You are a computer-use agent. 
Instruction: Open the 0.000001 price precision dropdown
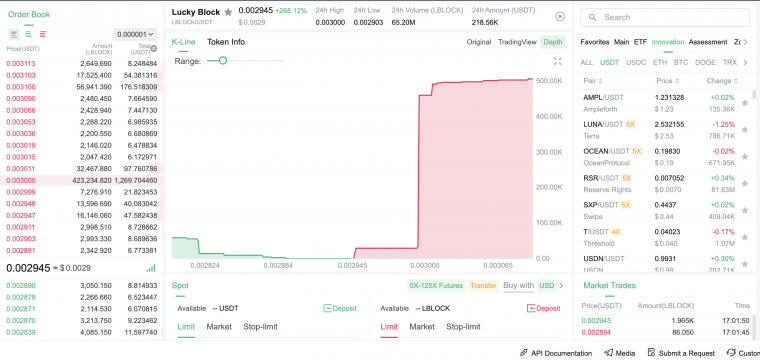(x=136, y=34)
